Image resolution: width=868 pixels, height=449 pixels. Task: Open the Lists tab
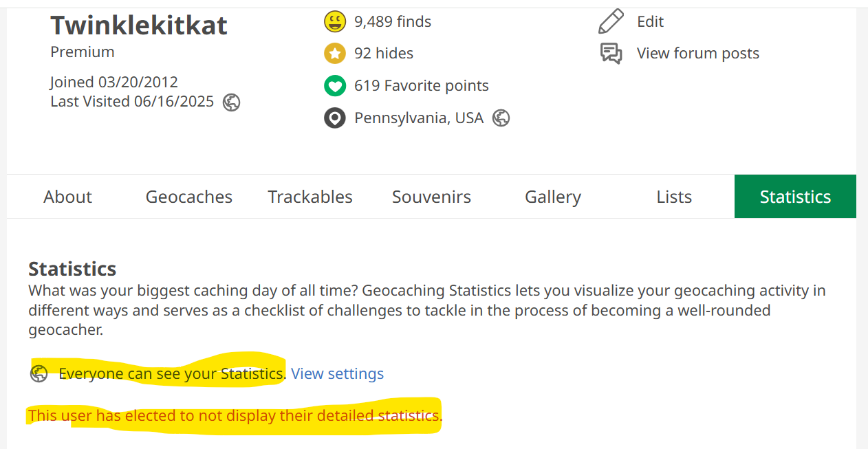coord(674,197)
